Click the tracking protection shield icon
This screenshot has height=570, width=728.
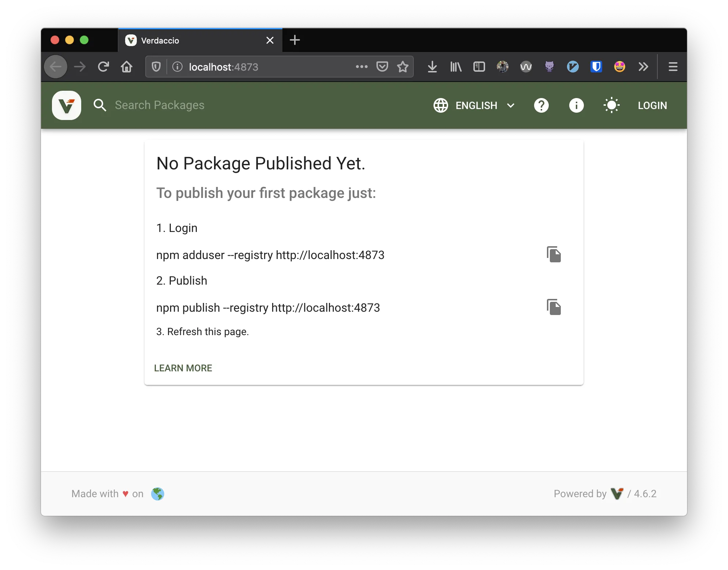156,67
